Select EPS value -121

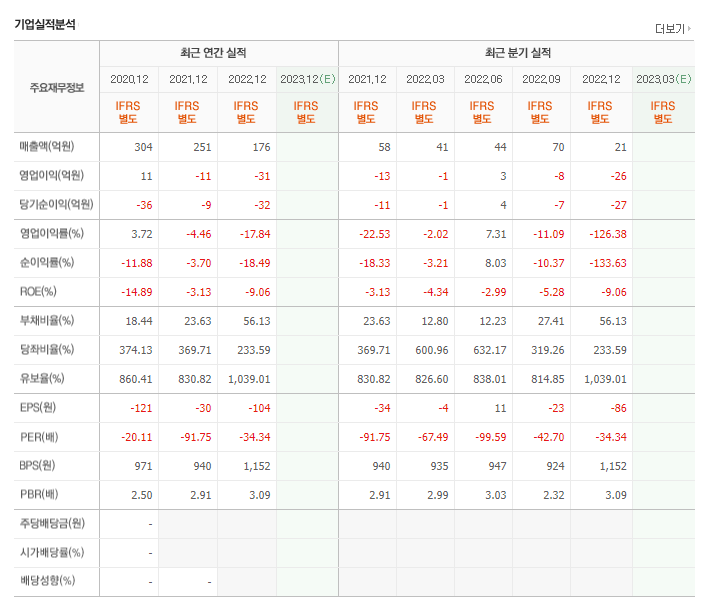click(x=141, y=408)
